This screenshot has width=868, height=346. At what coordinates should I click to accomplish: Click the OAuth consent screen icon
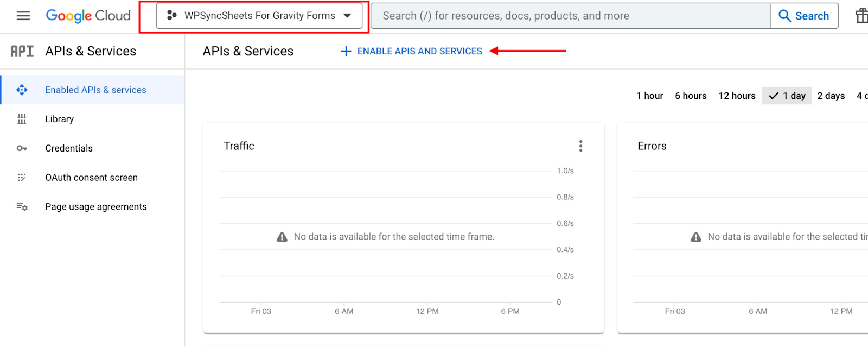click(x=22, y=178)
